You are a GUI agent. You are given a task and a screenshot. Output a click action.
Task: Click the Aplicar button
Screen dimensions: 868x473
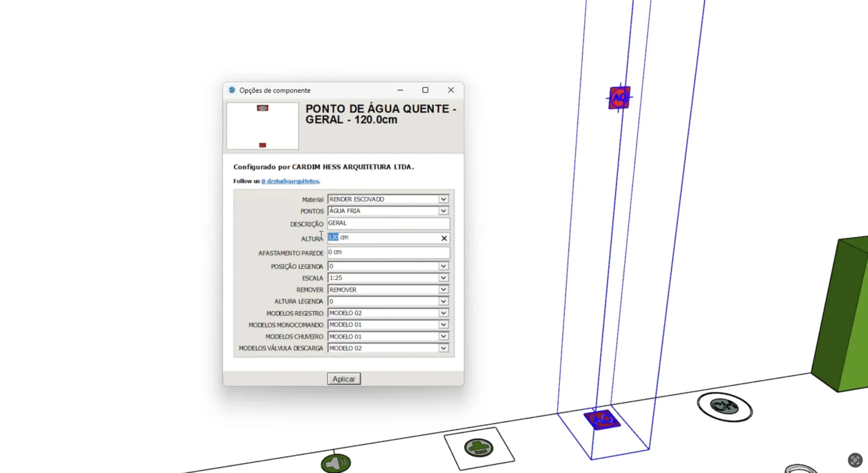344,379
